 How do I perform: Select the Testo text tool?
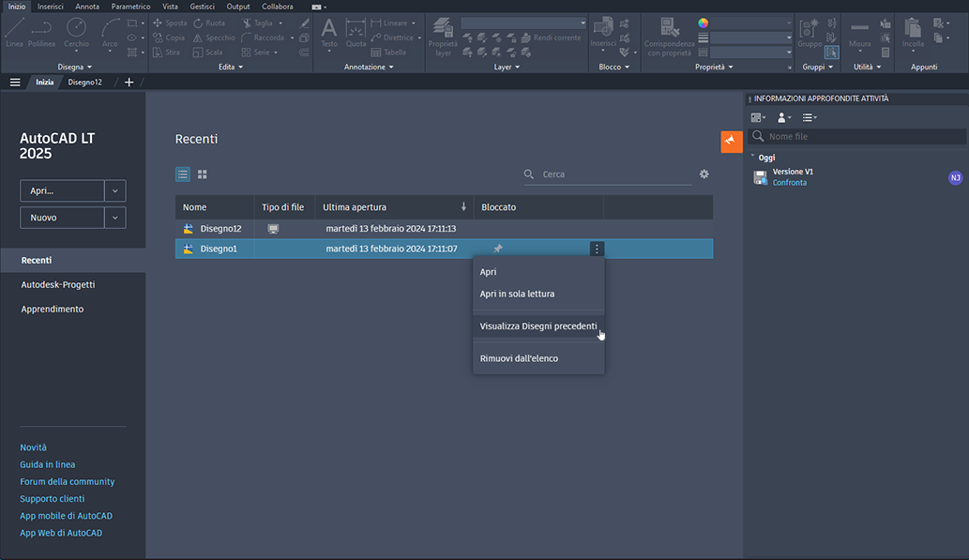coord(328,33)
